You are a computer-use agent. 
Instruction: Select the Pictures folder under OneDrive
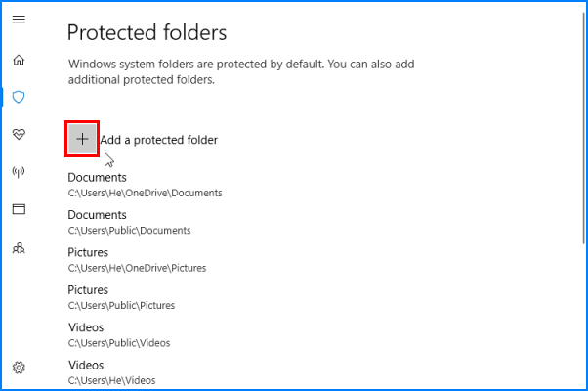(x=88, y=253)
